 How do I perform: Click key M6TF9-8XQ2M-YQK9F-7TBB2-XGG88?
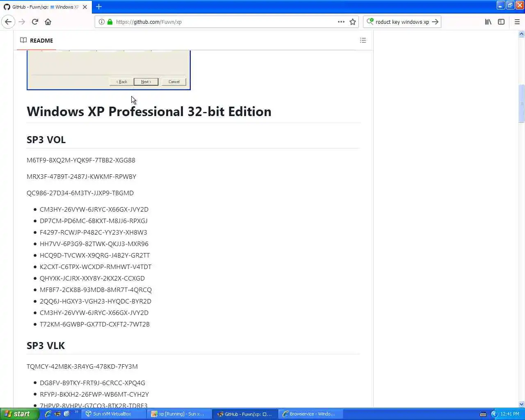(81, 160)
